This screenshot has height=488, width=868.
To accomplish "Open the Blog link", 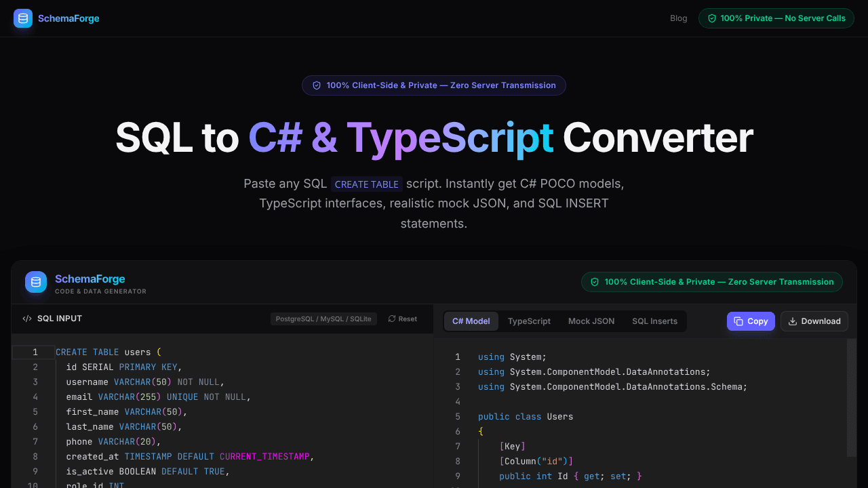I will pos(679,18).
